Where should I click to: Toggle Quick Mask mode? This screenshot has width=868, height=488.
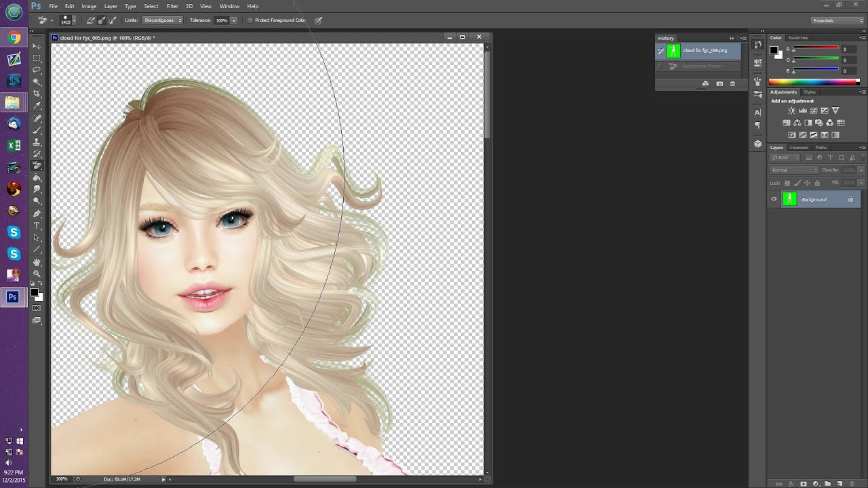(x=37, y=308)
